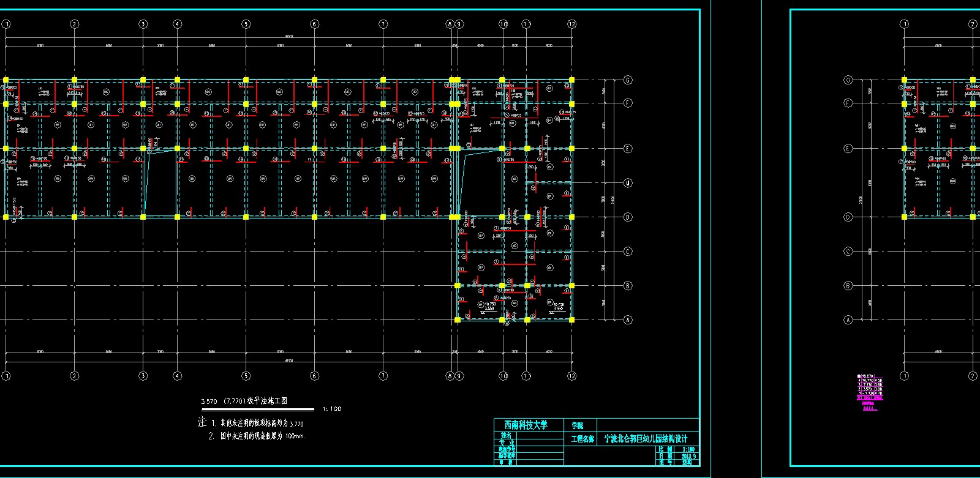980x478 pixels.
Task: Click the 工程名称 label in title block
Action: point(582,439)
